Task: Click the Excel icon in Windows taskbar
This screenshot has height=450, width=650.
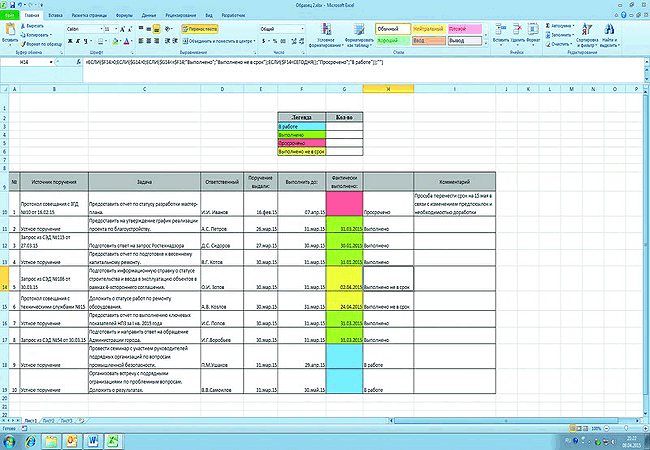Action: pyautogui.click(x=112, y=441)
